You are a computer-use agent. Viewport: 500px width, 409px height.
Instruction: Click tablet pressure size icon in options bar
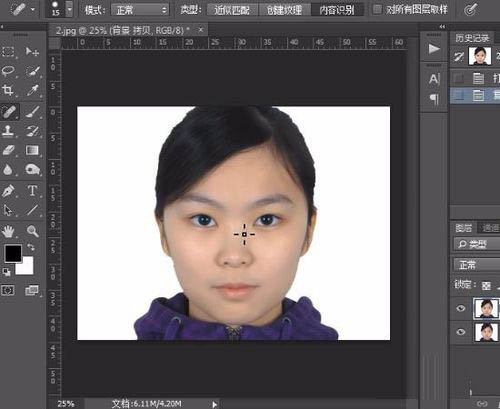(470, 10)
